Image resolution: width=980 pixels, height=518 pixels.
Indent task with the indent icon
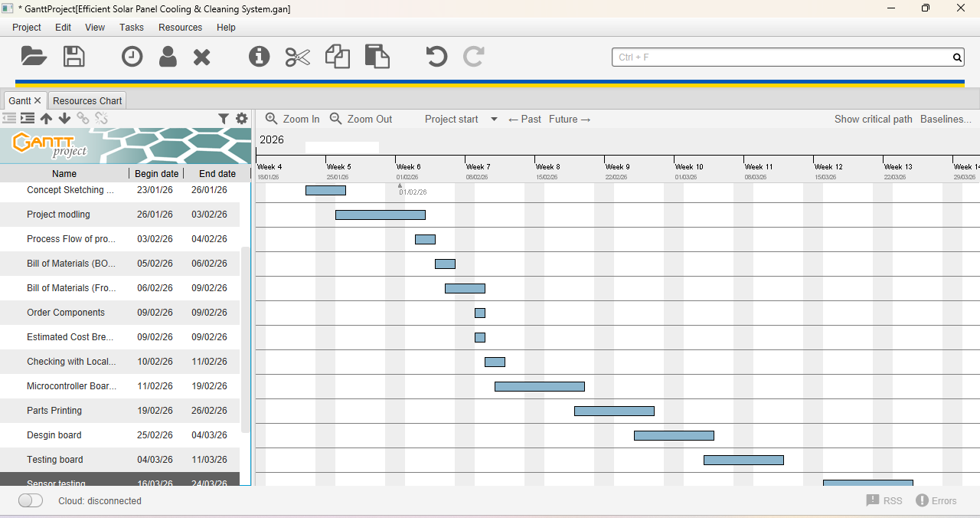(x=28, y=118)
